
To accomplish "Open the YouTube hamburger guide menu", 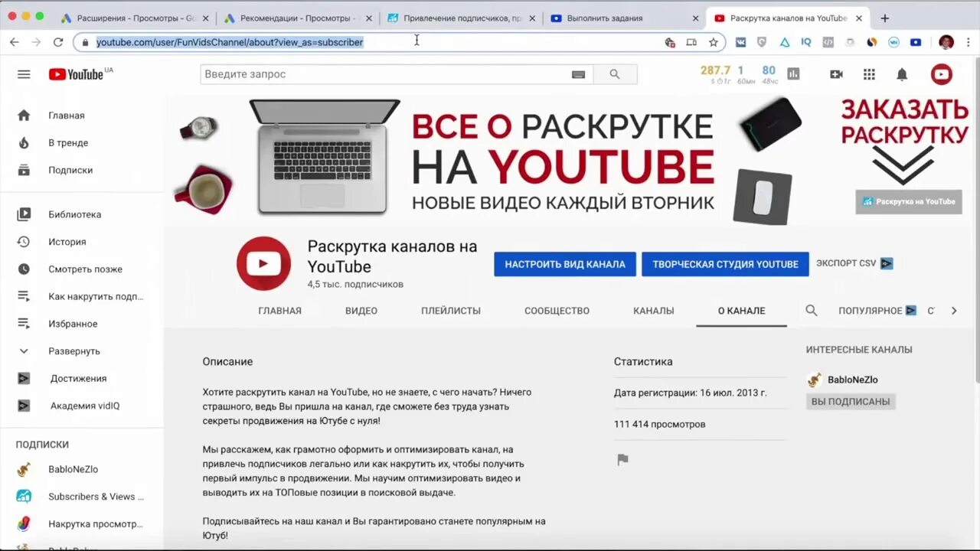I will [24, 74].
